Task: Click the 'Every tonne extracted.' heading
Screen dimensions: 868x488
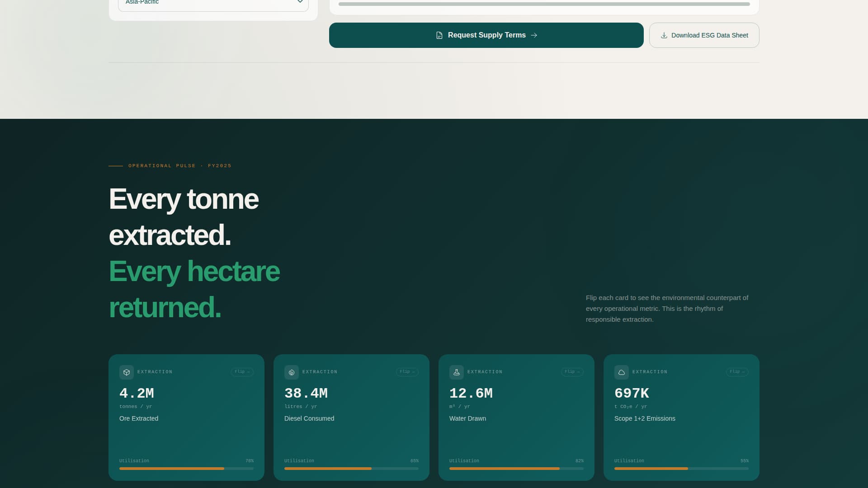Action: point(184,217)
